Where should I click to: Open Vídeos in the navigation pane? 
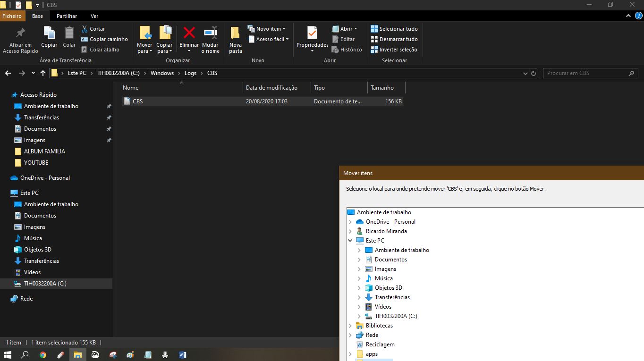[x=32, y=272]
